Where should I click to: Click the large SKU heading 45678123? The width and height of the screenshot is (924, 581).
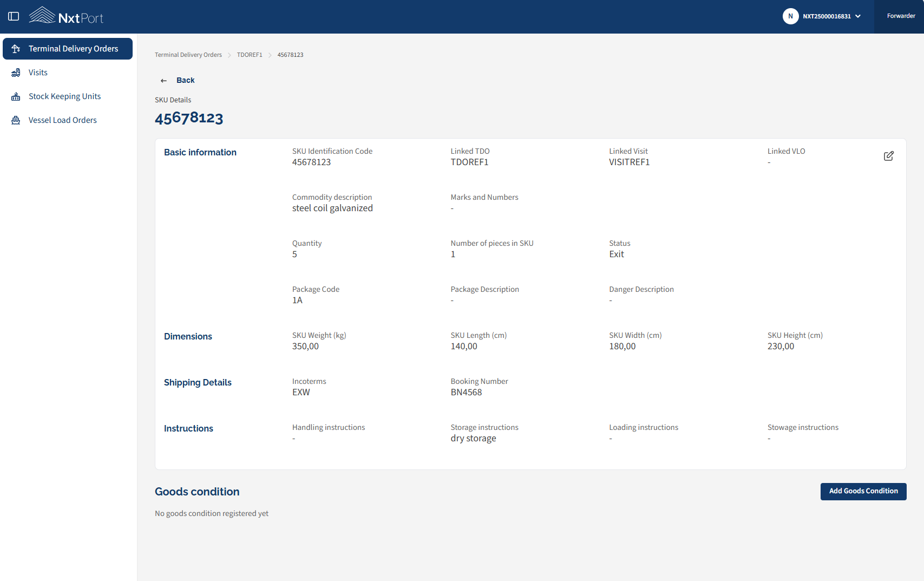point(189,118)
